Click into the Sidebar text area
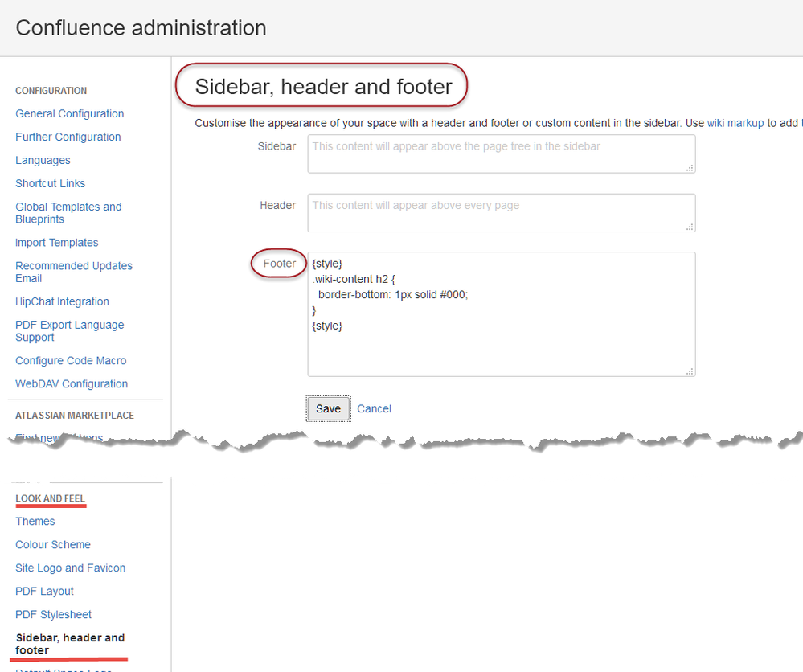The height and width of the screenshot is (672, 803). (x=502, y=154)
